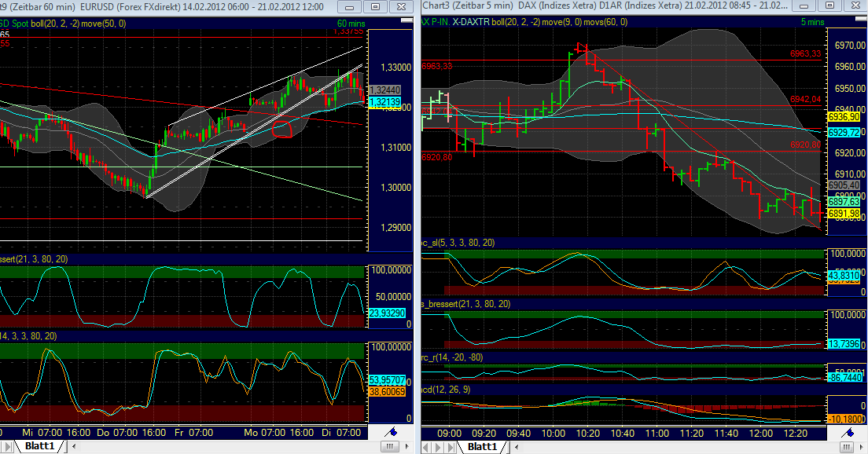Click the bressert(21, 3, 80, 20) label in the EURUSD window
Screen dimensions: 868x454
[x=34, y=259]
